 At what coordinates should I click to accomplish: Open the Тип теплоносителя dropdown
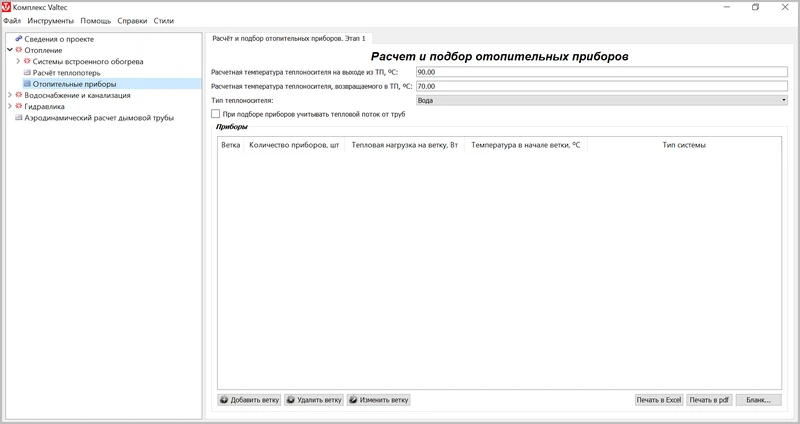(x=601, y=100)
